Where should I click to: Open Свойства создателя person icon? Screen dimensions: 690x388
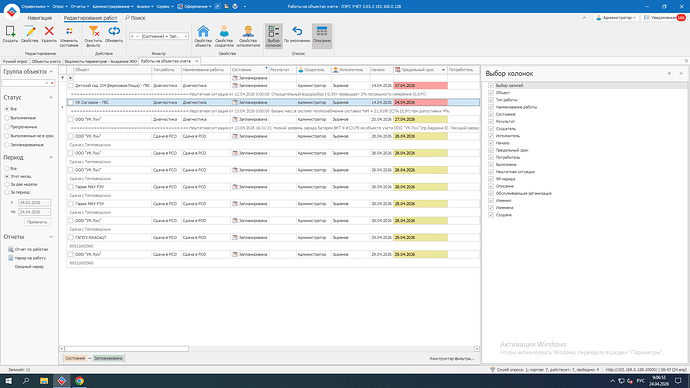tap(224, 31)
